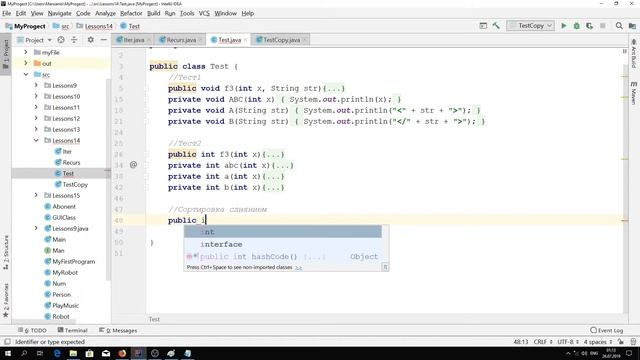
Task: Open the File menu
Action: (x=7, y=13)
